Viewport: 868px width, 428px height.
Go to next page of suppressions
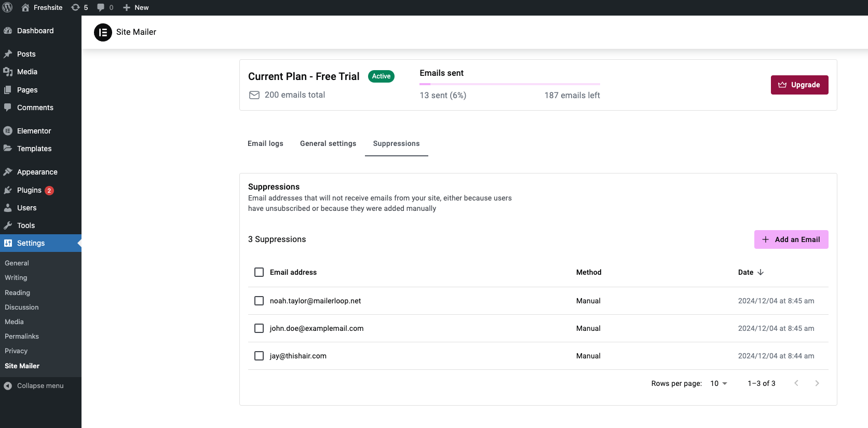click(817, 383)
